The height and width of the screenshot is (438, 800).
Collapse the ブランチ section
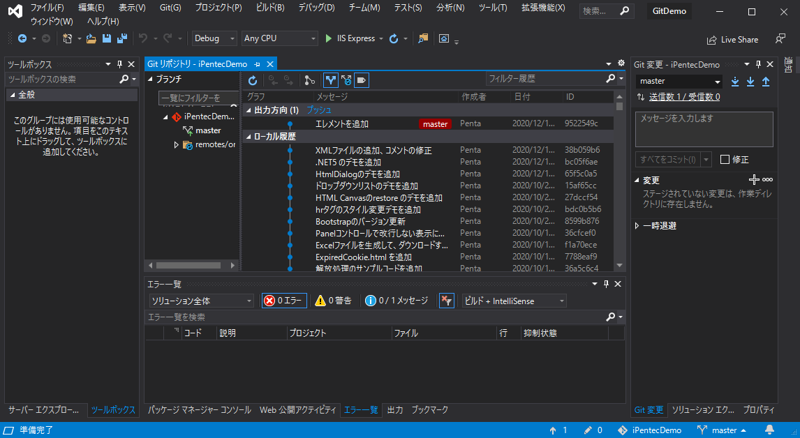pos(151,79)
